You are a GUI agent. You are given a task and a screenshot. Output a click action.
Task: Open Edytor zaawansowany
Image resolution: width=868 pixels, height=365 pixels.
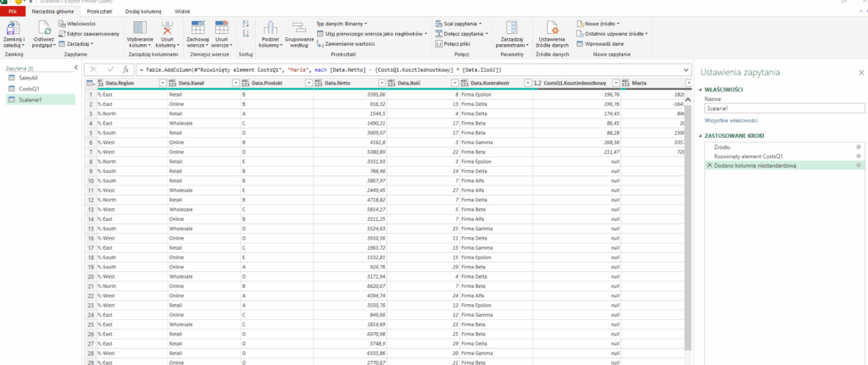pos(88,34)
